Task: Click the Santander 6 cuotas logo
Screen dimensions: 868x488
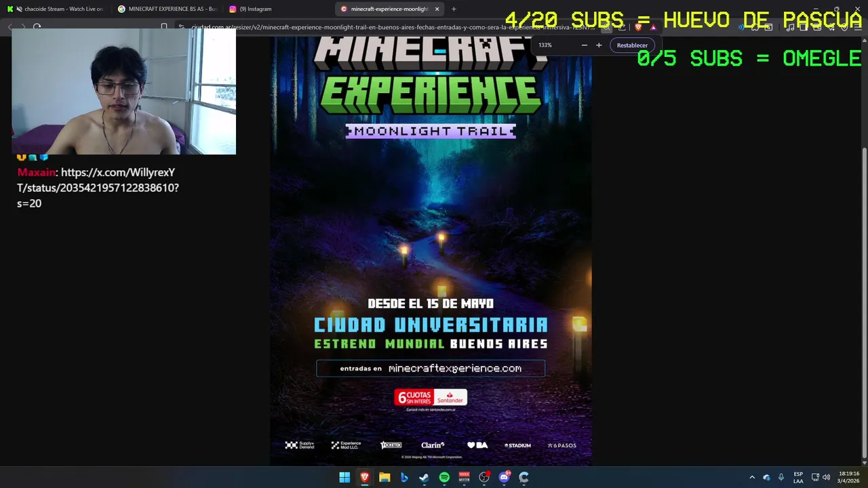Action: [x=431, y=398]
